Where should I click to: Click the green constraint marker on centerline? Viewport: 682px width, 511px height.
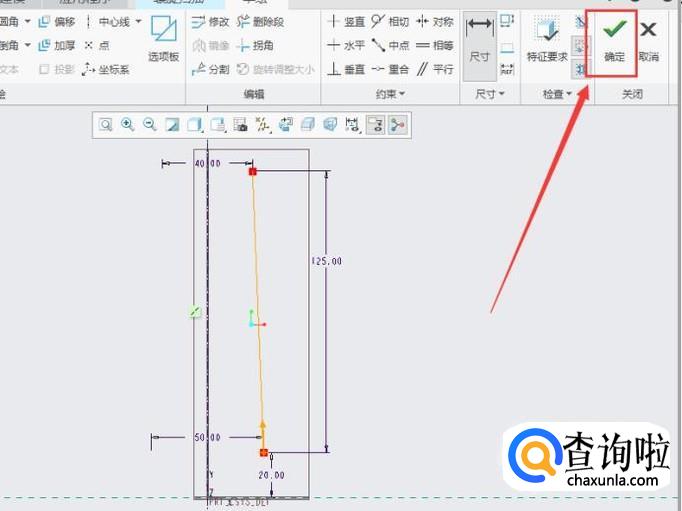pos(195,311)
